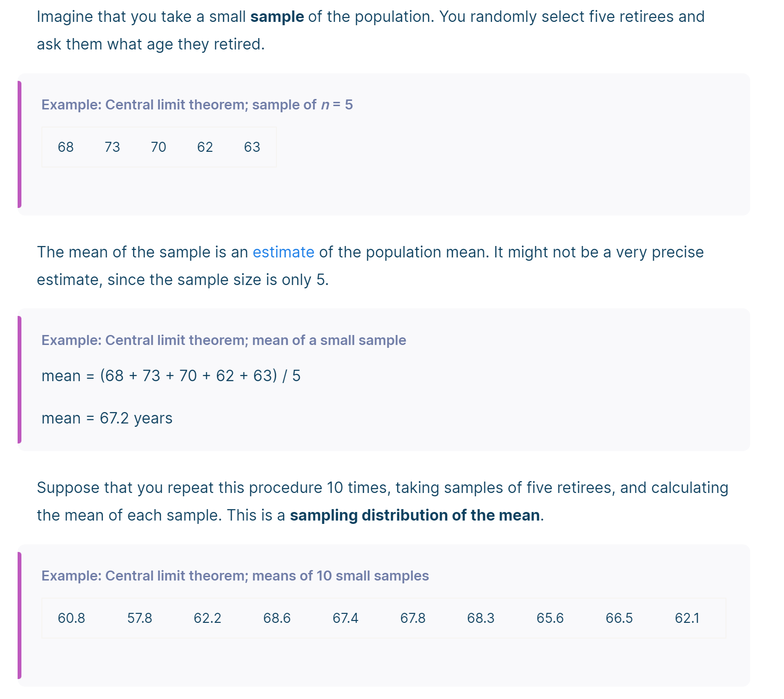Open the "estimate" hyperlink
The width and height of the screenshot is (784, 699).
[283, 252]
